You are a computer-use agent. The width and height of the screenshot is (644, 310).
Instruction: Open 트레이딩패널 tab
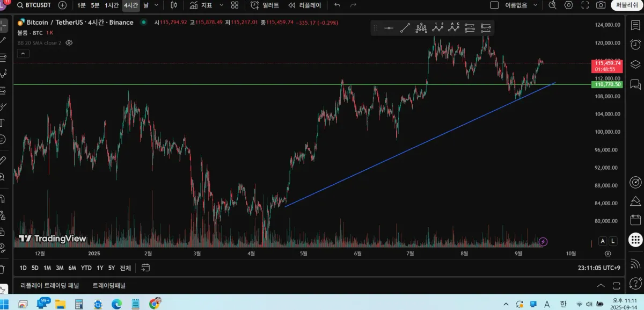click(x=109, y=285)
